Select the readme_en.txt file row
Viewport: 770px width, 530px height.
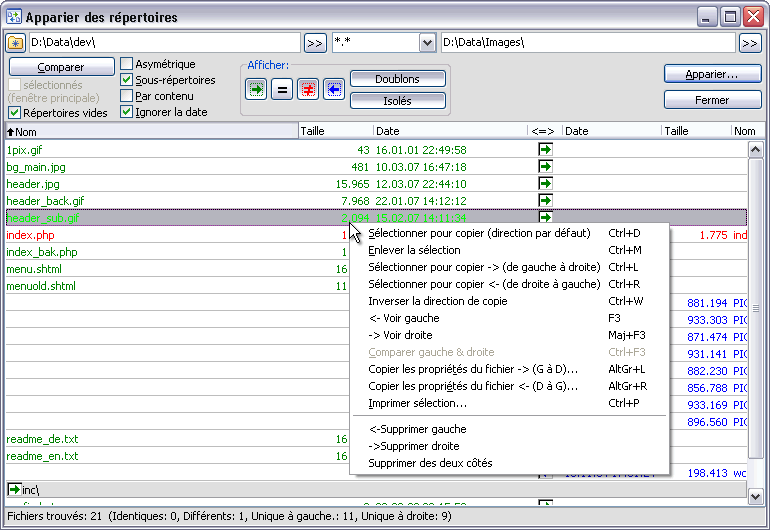177,456
